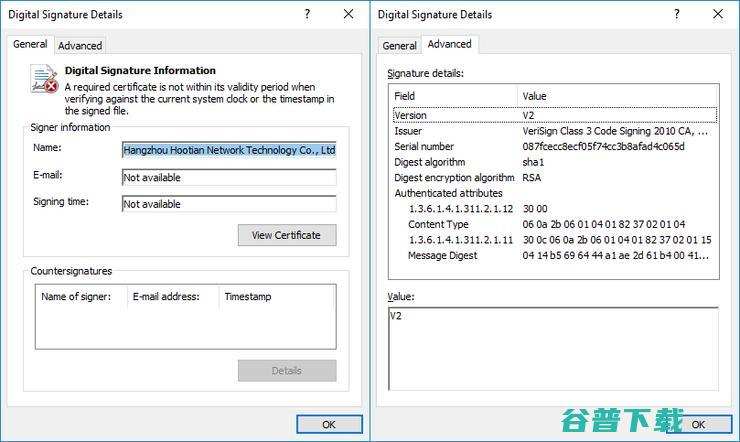Select the Serial number row

tap(555, 146)
